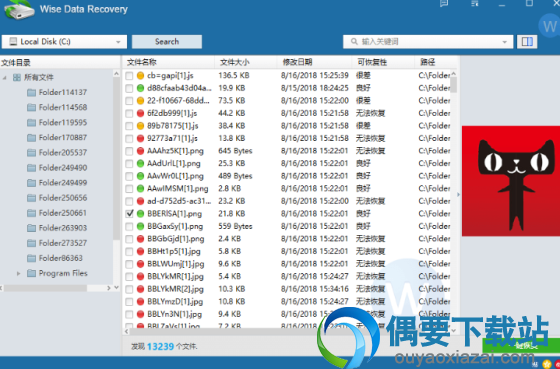Tick checkbox for cb=gapi[1].js
This screenshot has height=369, width=560.
(129, 76)
